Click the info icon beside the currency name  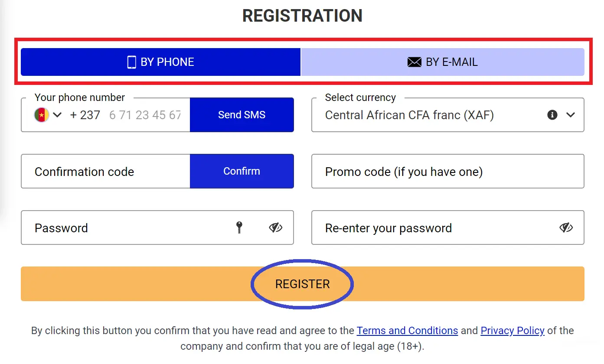click(x=552, y=115)
